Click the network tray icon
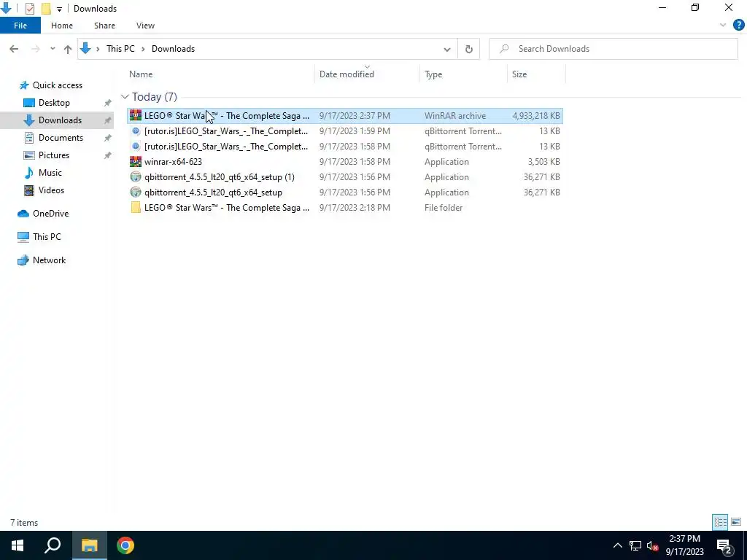Viewport: 747px width, 560px height. click(635, 545)
